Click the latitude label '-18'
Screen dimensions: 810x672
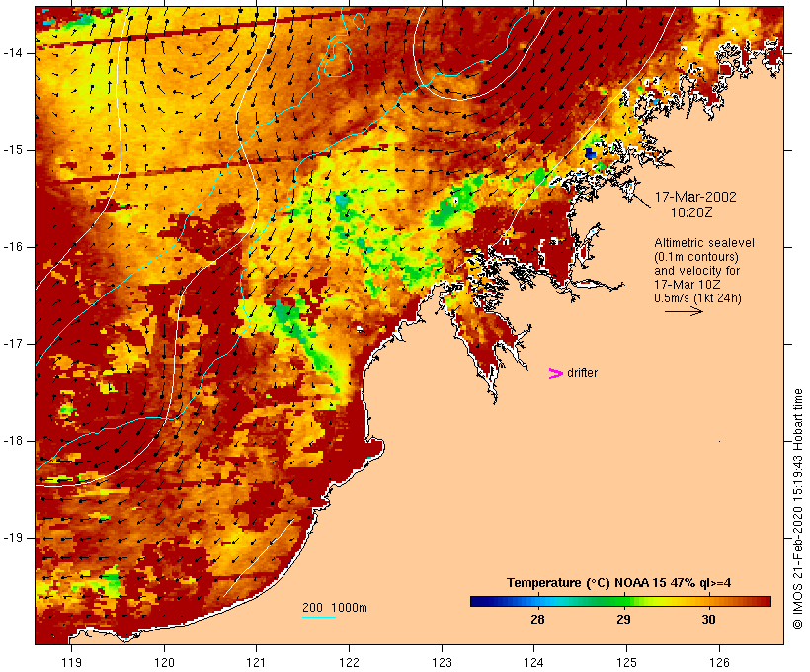[12, 441]
